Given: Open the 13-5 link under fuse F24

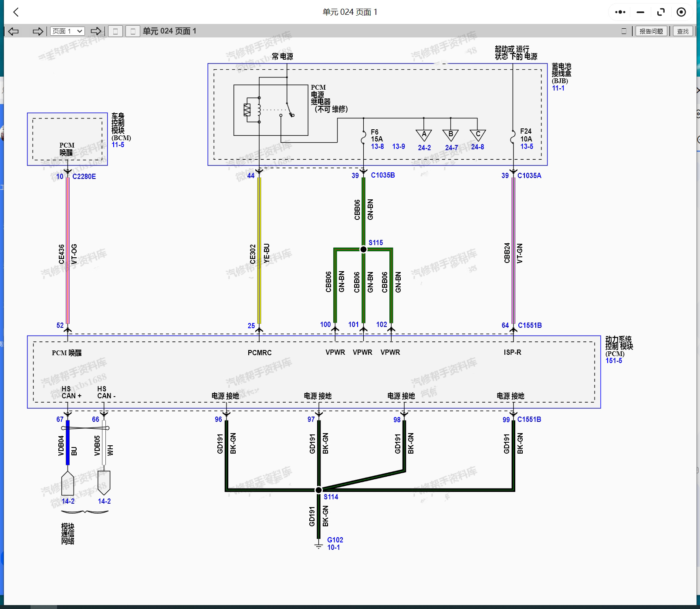Looking at the screenshot, I should click(527, 147).
